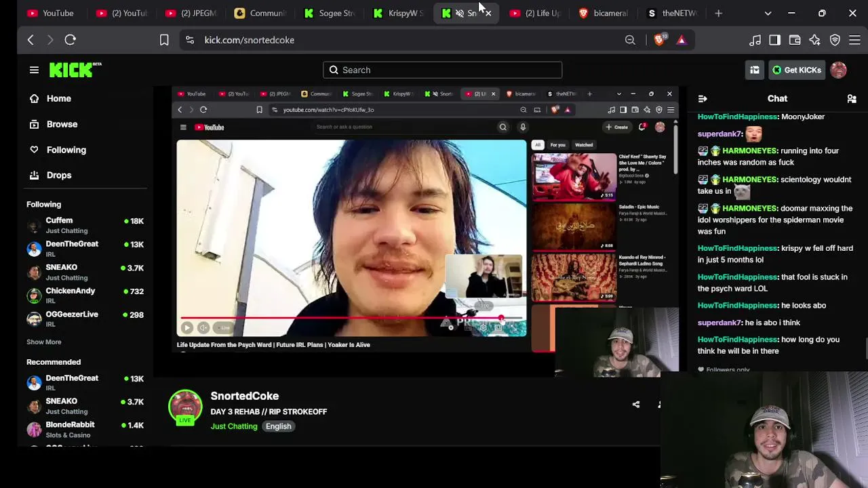Screen dimensions: 868x488
Task: Open the Brave Wallet icon
Action: 795,40
